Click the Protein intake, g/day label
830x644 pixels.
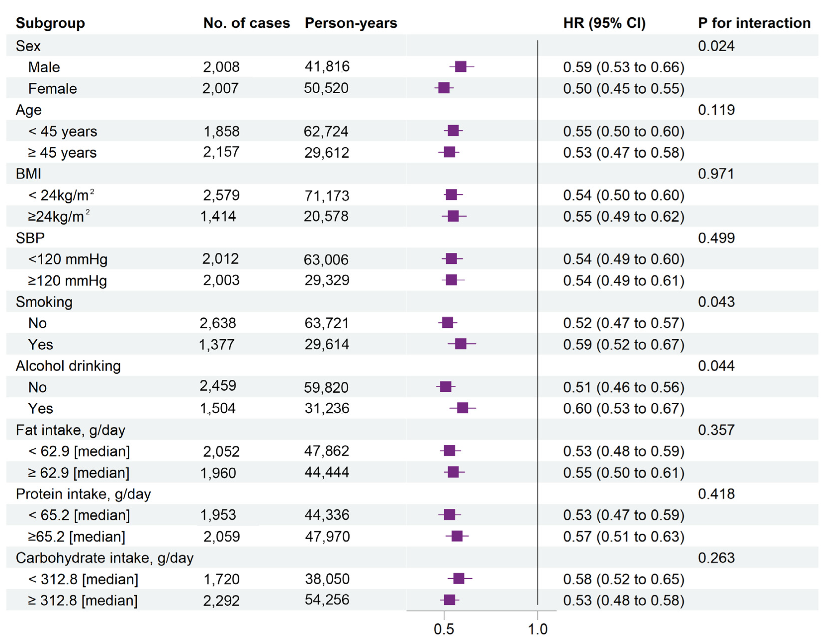pos(83,494)
